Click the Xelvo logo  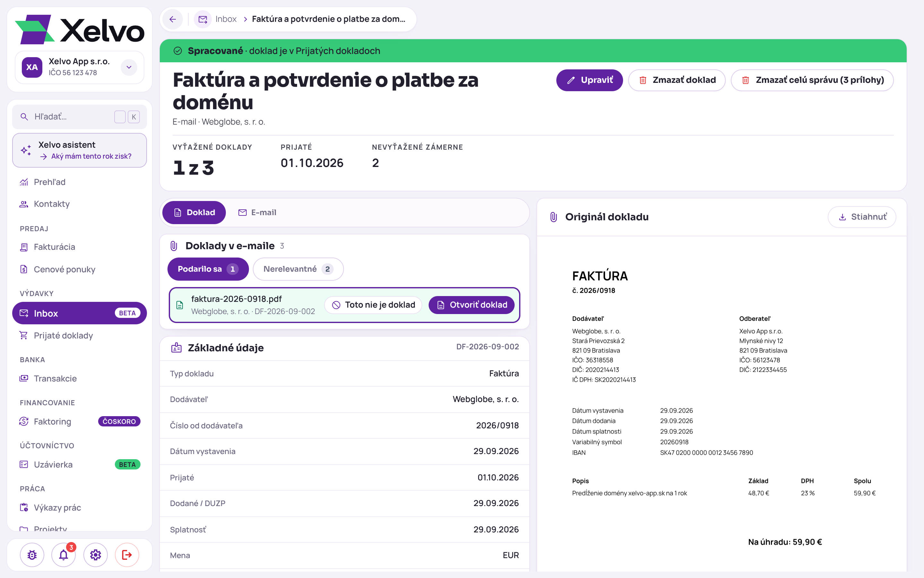point(80,30)
